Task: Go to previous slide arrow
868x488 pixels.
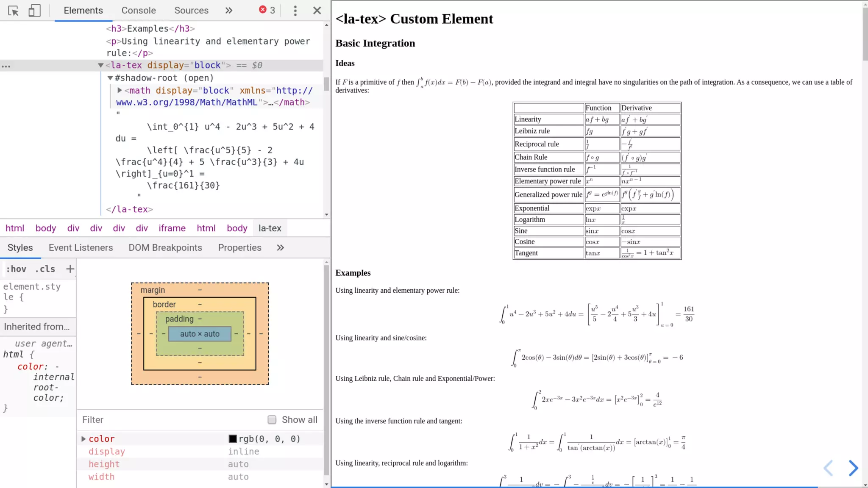Action: [828, 468]
